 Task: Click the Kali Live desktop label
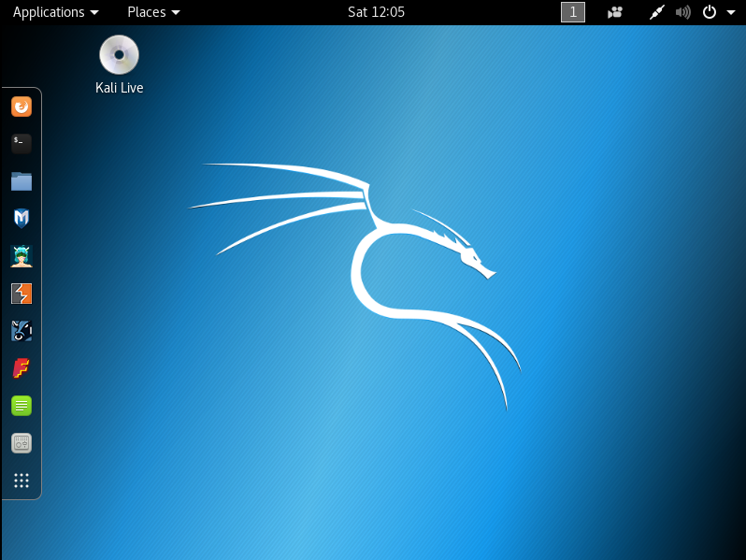point(119,88)
